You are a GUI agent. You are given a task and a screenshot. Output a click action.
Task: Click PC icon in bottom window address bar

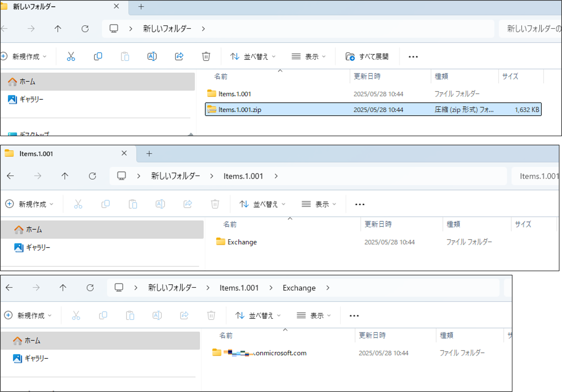[x=119, y=288]
